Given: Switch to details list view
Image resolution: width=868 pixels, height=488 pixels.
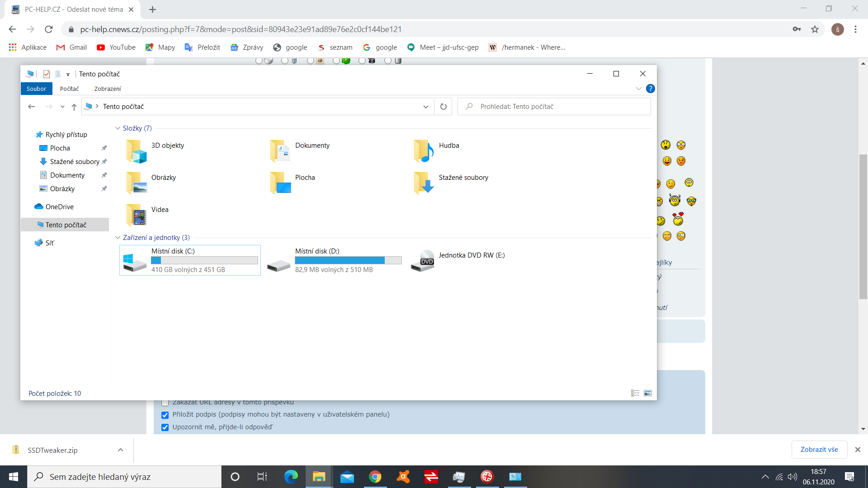Looking at the screenshot, I should click(635, 393).
